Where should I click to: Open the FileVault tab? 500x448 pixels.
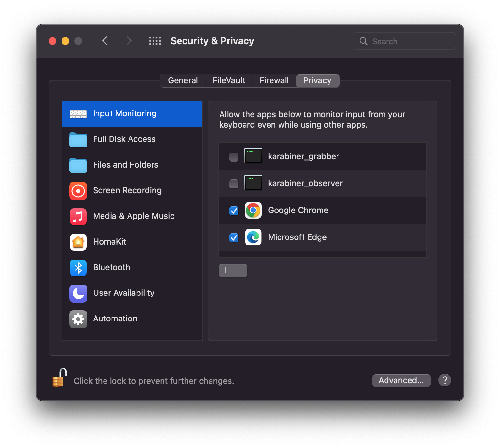(x=229, y=80)
